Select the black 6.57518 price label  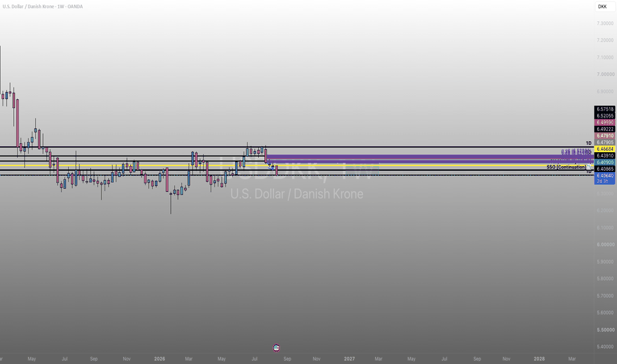coord(605,109)
